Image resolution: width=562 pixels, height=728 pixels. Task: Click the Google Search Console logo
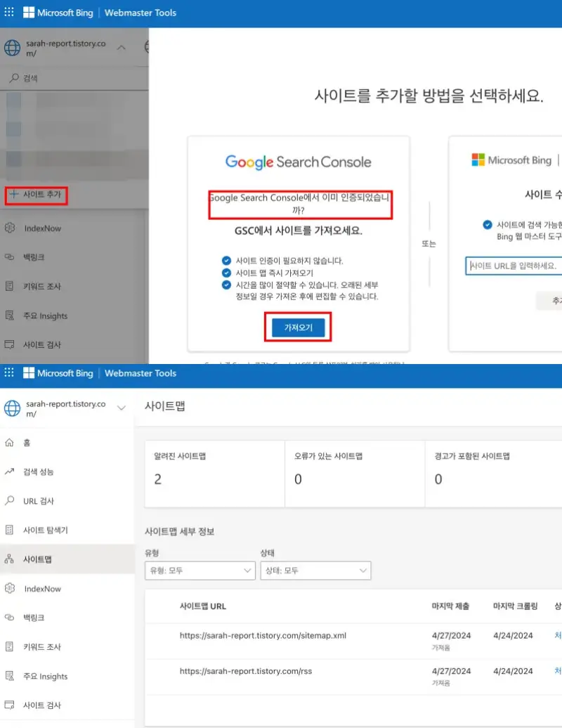298,162
